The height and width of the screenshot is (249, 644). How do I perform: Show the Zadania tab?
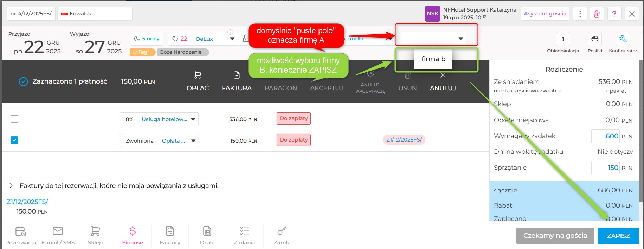point(245,235)
